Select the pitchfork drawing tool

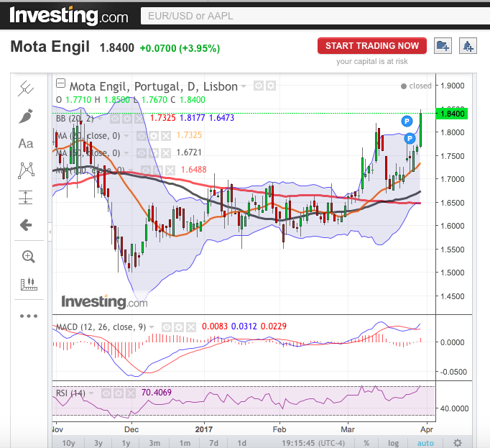pos(26,88)
